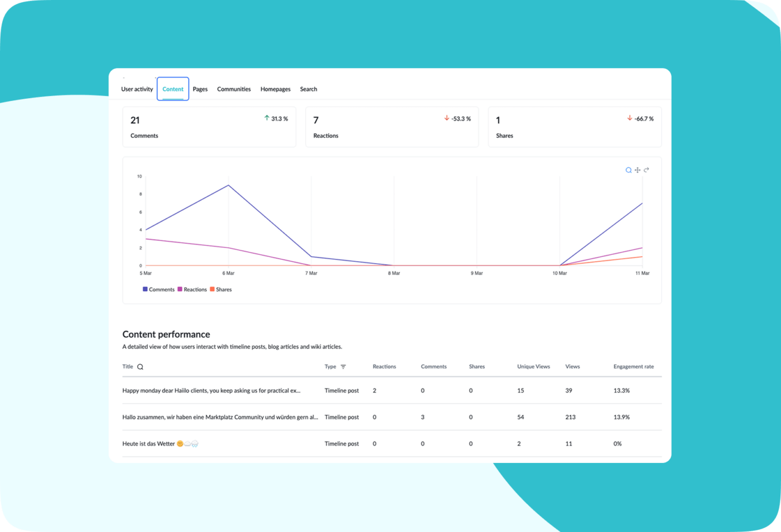Toggle the Reactions series in chart legend
This screenshot has height=532, width=781.
pos(192,289)
